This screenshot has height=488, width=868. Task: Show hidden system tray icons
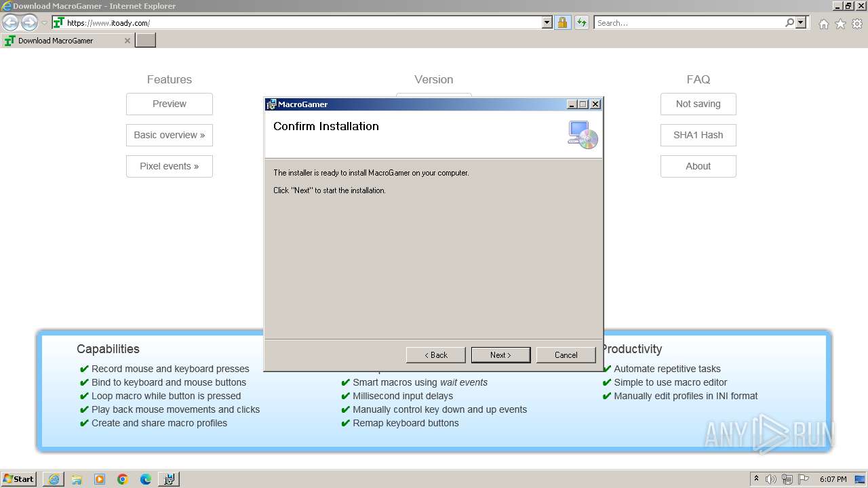756,479
